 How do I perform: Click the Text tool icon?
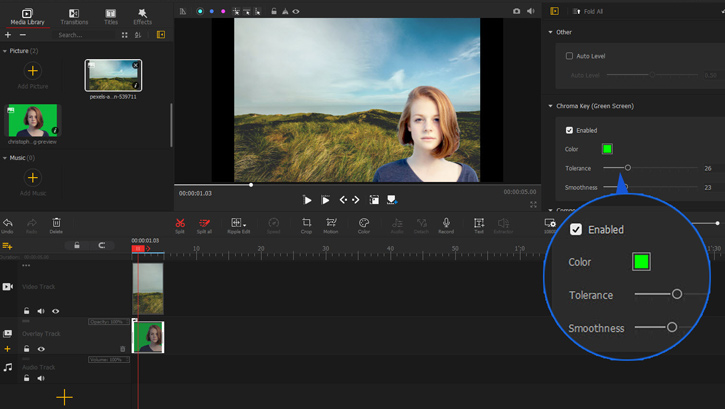pyautogui.click(x=479, y=223)
